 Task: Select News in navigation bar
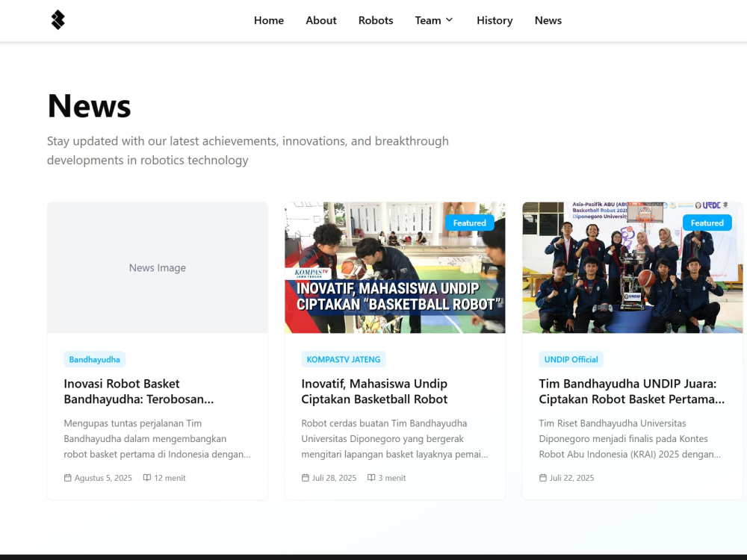pos(548,20)
